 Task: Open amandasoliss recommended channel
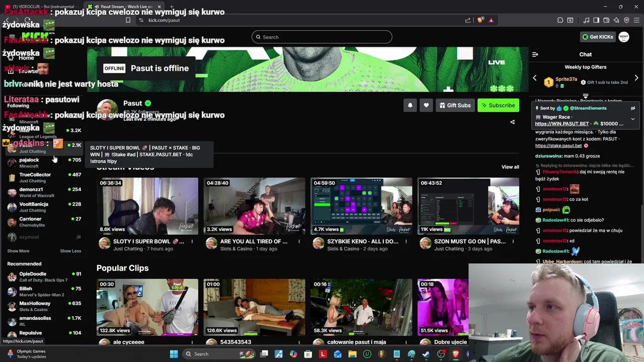click(44, 321)
